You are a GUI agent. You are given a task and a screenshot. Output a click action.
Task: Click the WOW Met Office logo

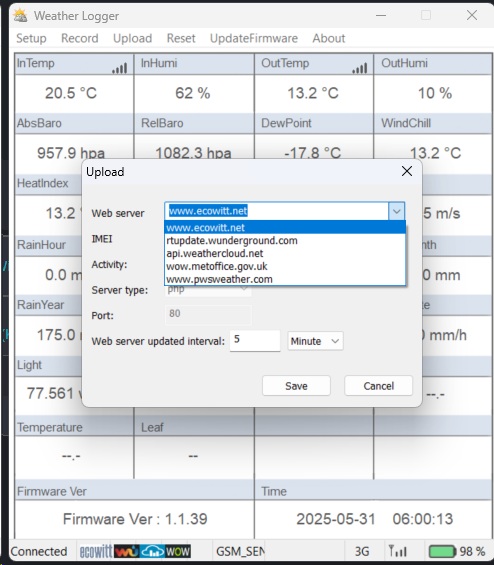pos(178,551)
